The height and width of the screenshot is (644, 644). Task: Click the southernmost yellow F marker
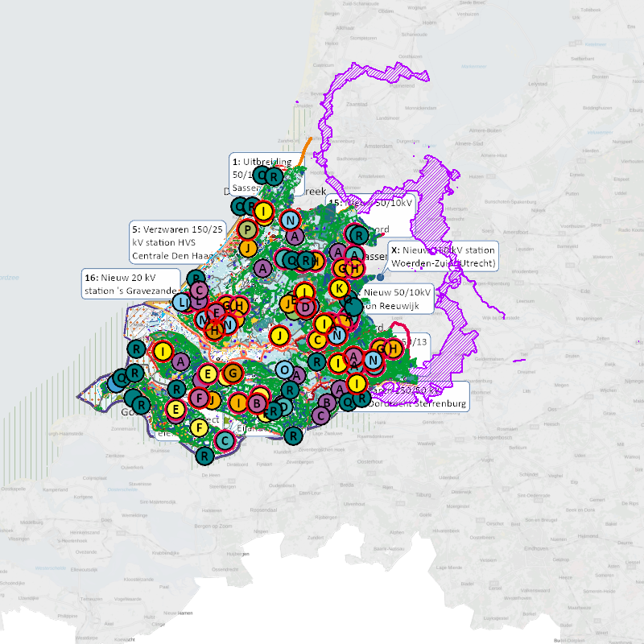[x=198, y=427]
